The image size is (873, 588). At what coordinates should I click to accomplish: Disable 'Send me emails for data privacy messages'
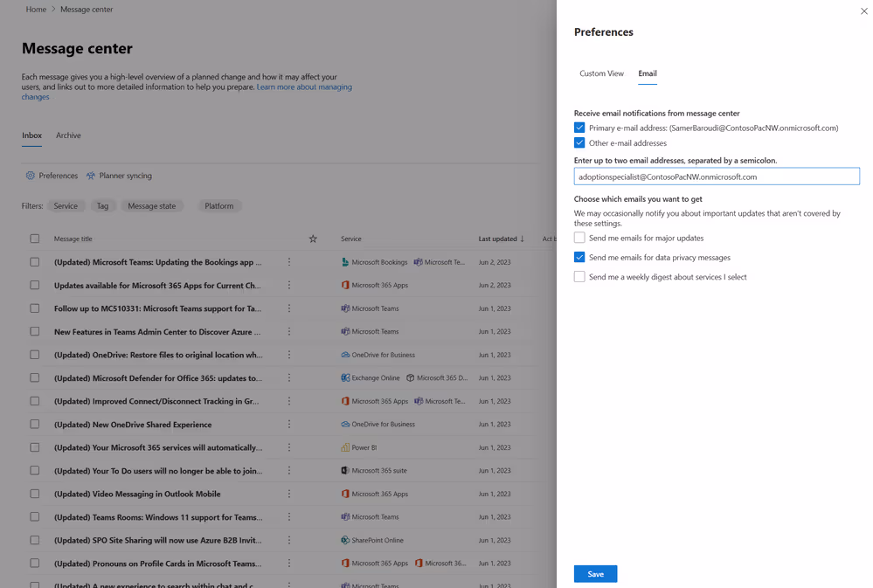579,257
